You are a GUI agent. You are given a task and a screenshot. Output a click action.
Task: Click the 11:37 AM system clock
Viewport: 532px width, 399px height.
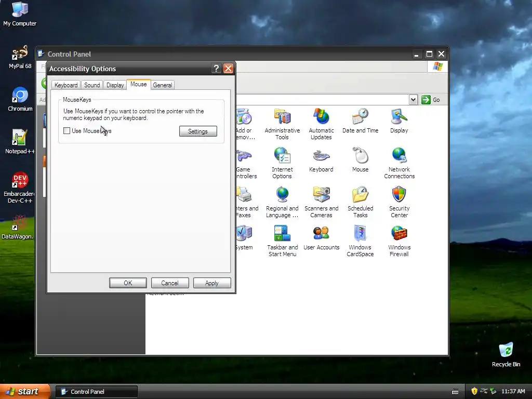(x=513, y=392)
